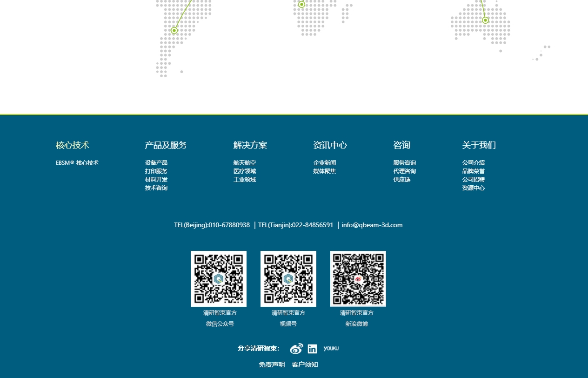Click the 微信公众号 QR code

pyautogui.click(x=218, y=278)
